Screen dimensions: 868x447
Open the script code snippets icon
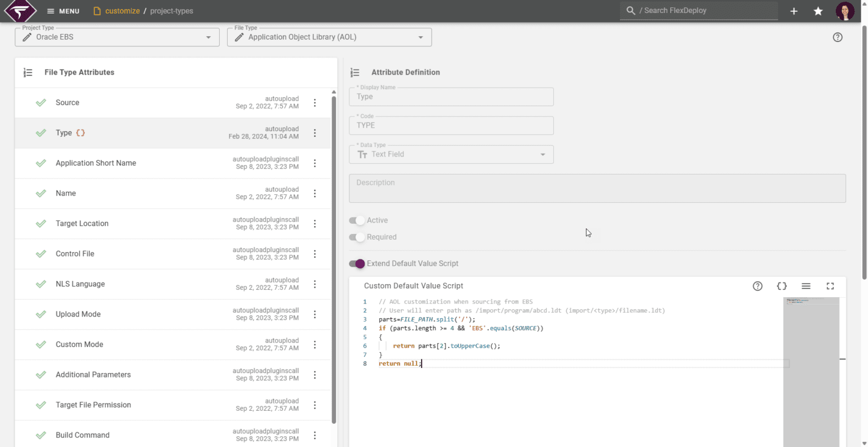tap(782, 286)
